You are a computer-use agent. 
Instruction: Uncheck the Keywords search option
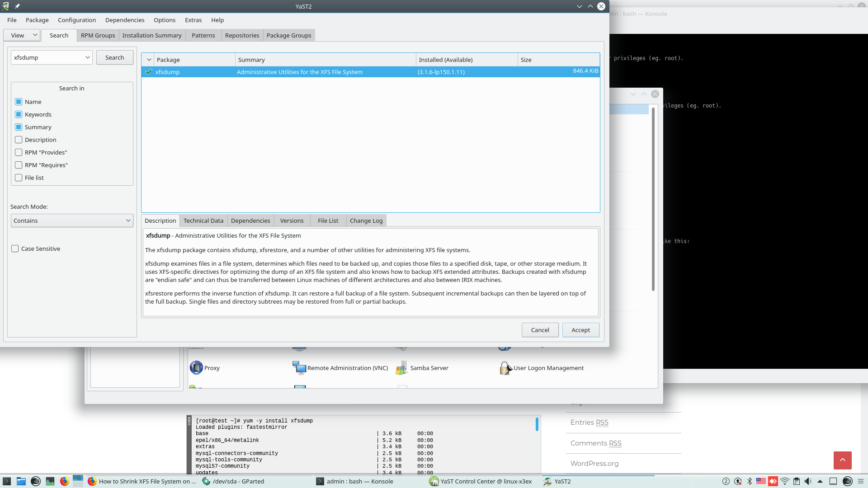coord(19,115)
